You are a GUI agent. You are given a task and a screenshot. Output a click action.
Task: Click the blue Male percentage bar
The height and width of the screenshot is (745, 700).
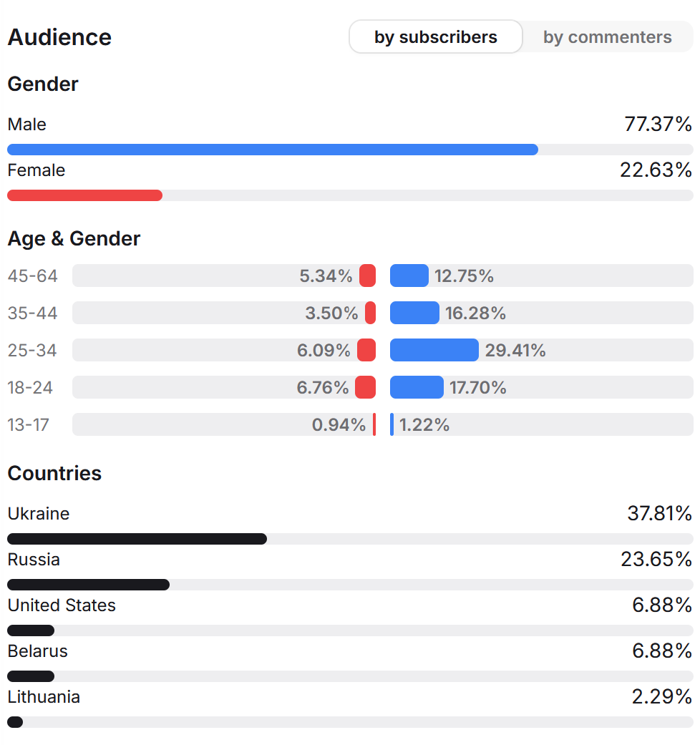tap(273, 150)
